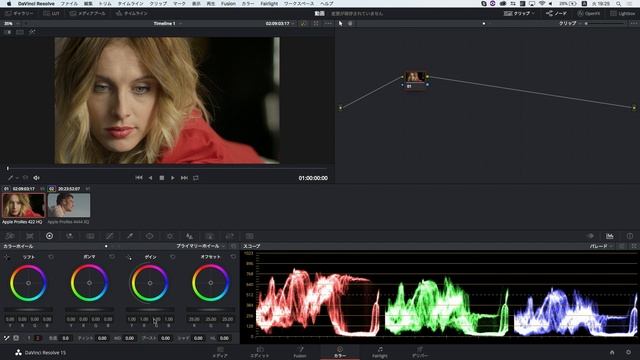Select the Color Wheels palette icon
Screen dimensions: 640x360
pos(49,236)
